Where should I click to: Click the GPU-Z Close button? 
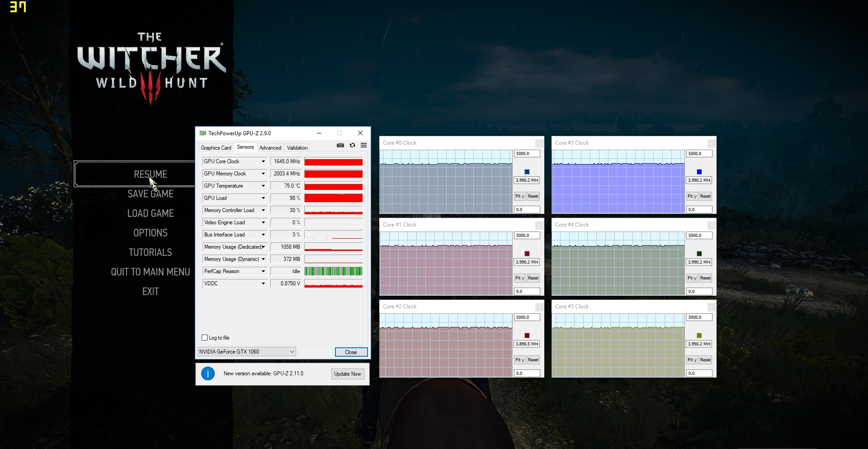pyautogui.click(x=351, y=352)
